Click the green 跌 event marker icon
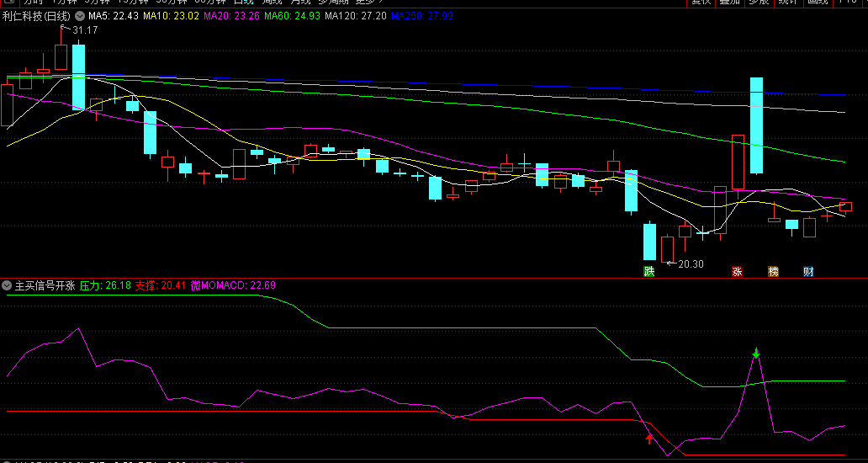Screen dimensions: 868x463 click(x=648, y=271)
